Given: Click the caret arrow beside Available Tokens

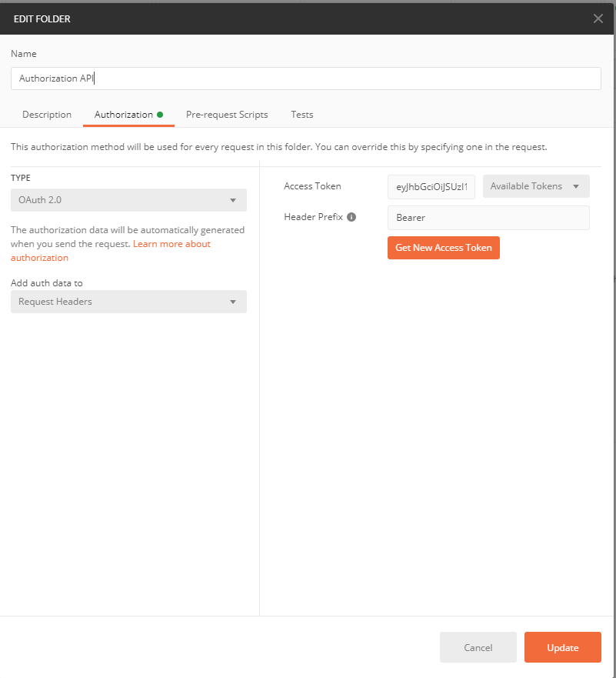Looking at the screenshot, I should (x=576, y=186).
